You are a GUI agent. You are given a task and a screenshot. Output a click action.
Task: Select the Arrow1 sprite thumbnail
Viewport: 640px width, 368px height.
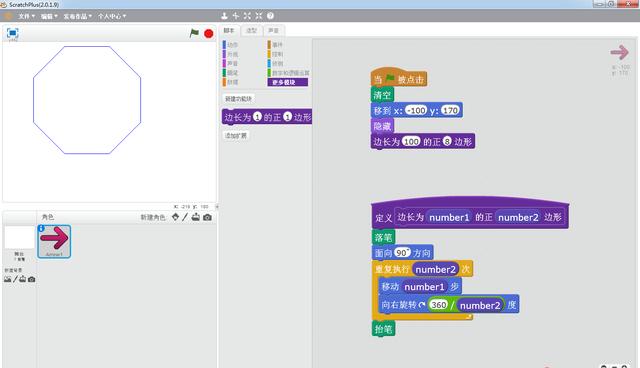pos(54,241)
